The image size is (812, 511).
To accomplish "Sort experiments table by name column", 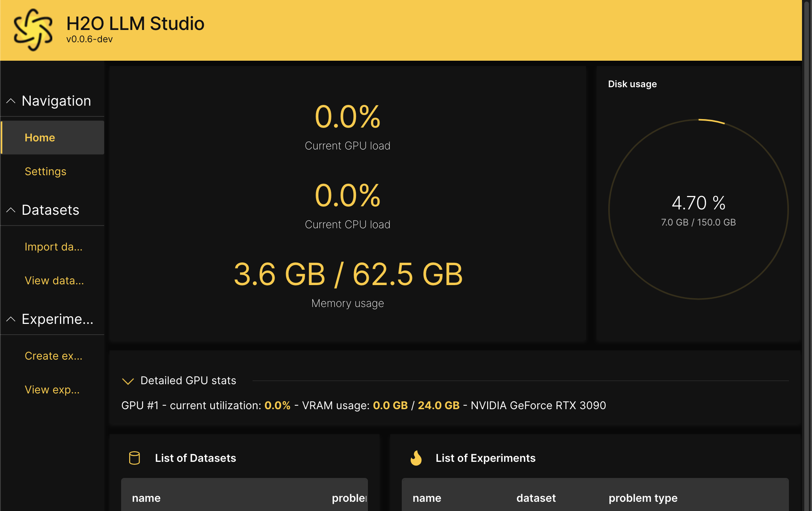I will (x=427, y=498).
